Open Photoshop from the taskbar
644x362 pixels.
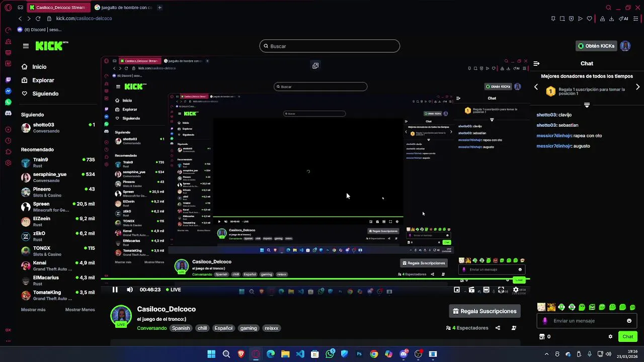coord(359,354)
